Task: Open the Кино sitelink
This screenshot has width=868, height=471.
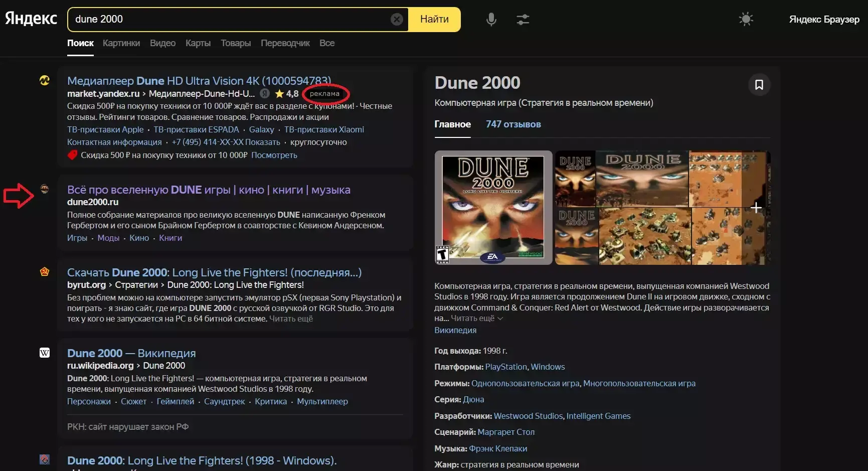Action: [139, 238]
